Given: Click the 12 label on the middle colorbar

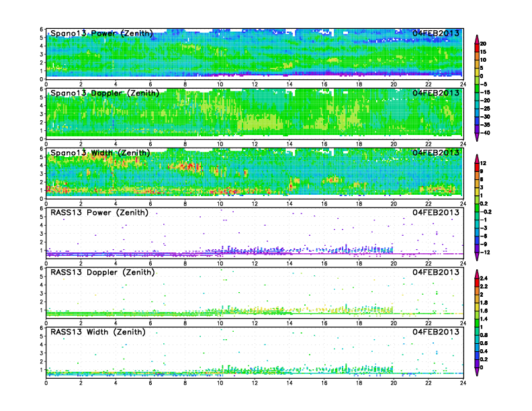Looking at the screenshot, I should point(483,163).
